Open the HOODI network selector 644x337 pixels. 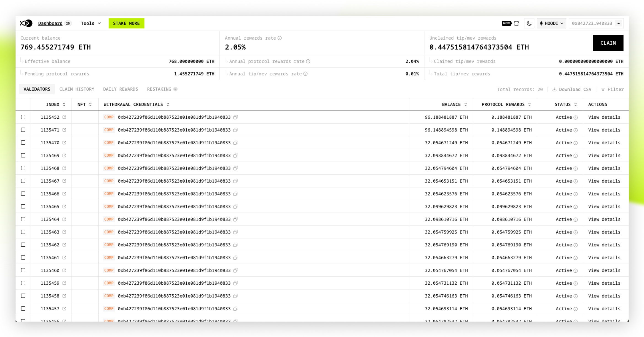point(551,23)
